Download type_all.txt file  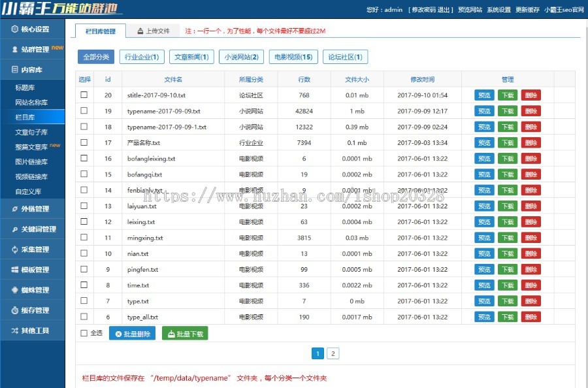pyautogui.click(x=508, y=317)
